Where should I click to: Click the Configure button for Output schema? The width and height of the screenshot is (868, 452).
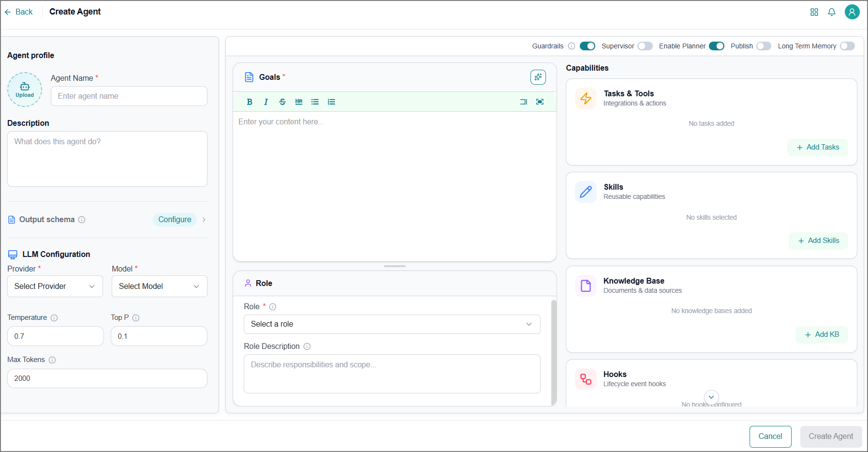click(175, 220)
